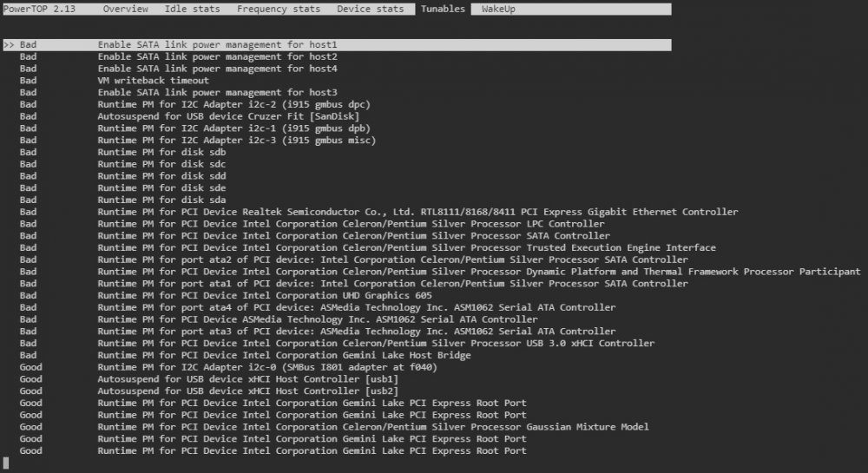The height and width of the screenshot is (473, 868).
Task: Select the Device stats tab
Action: point(371,9)
